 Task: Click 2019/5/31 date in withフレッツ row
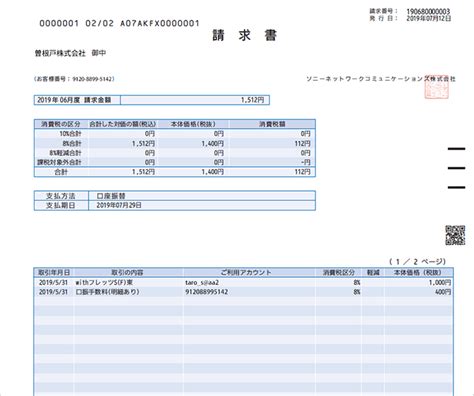coord(53,282)
